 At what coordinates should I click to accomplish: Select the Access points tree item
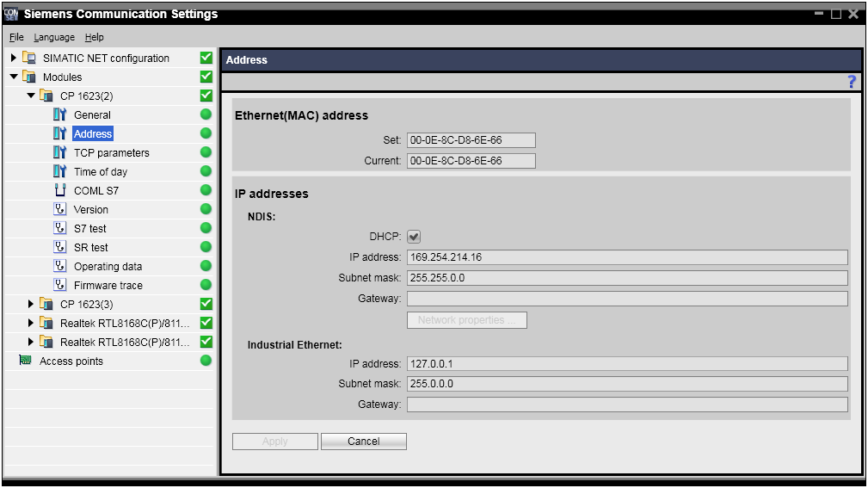(71, 361)
